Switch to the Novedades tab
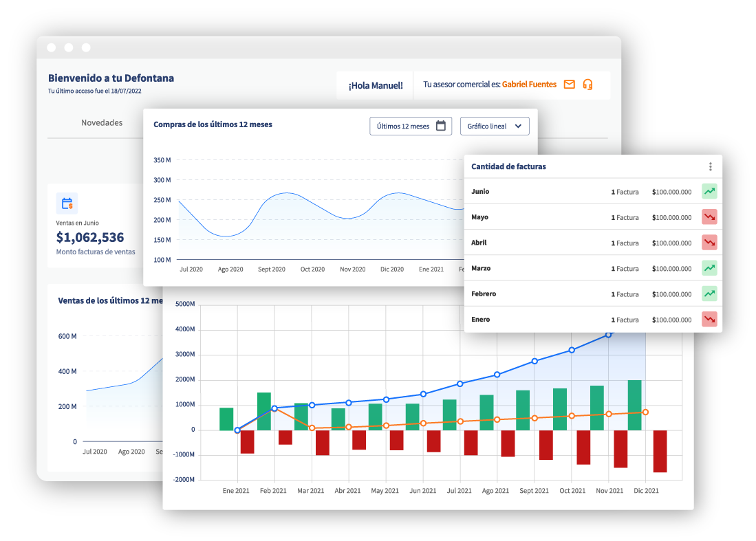The image size is (756, 541). [x=101, y=122]
